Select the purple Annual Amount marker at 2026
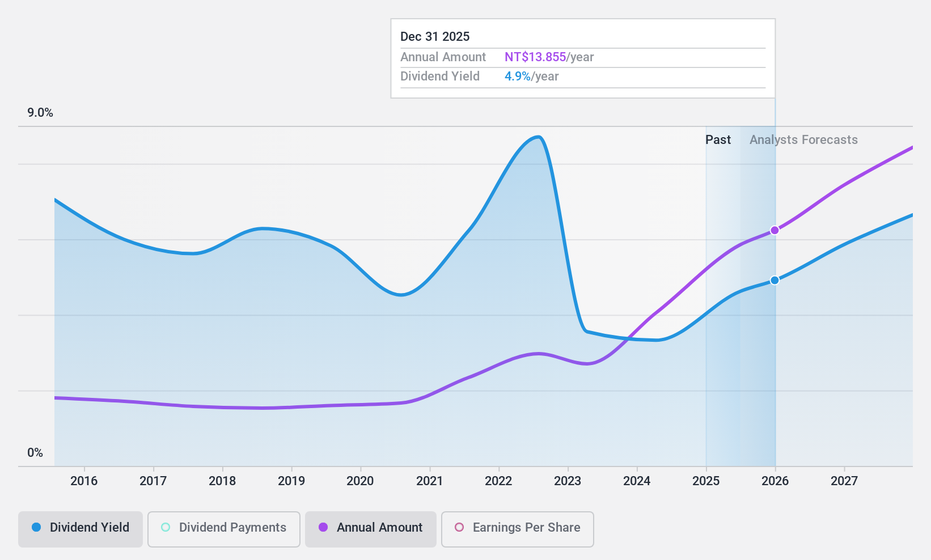The height and width of the screenshot is (560, 931). (775, 230)
